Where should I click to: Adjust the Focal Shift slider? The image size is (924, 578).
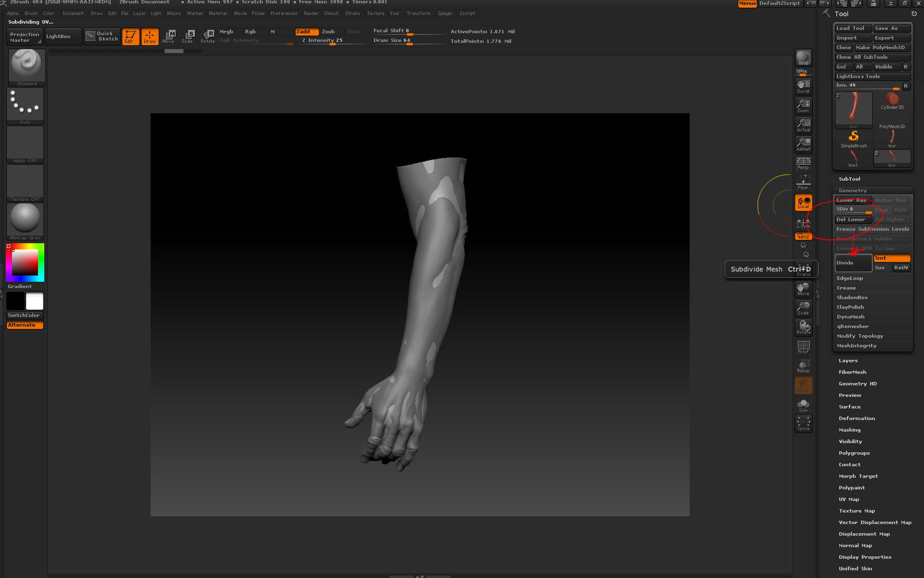click(x=409, y=31)
